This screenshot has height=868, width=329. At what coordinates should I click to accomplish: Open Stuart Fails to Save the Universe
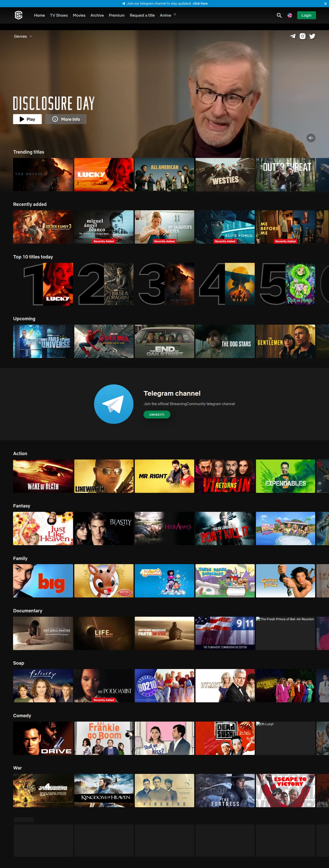click(x=43, y=341)
